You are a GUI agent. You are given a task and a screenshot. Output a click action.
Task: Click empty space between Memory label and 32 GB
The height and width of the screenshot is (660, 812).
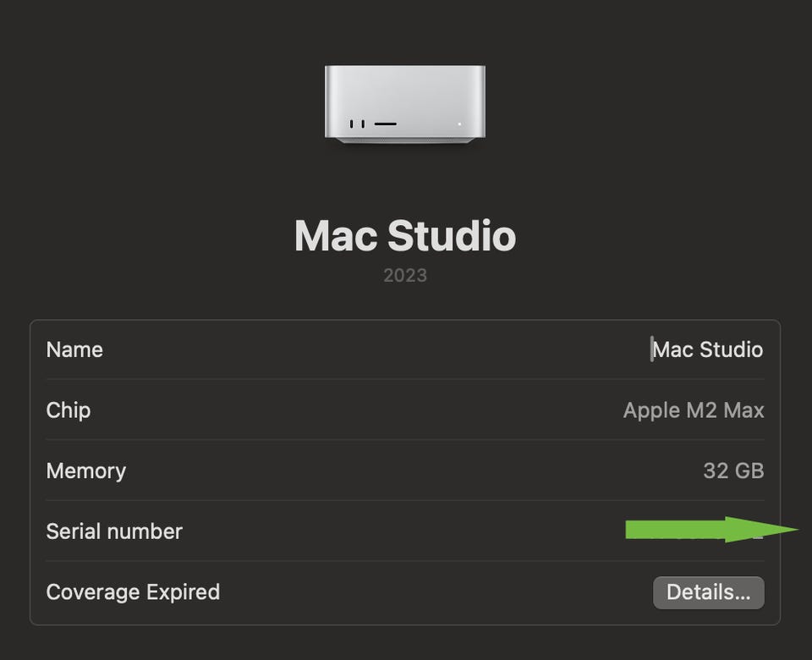coord(406,470)
